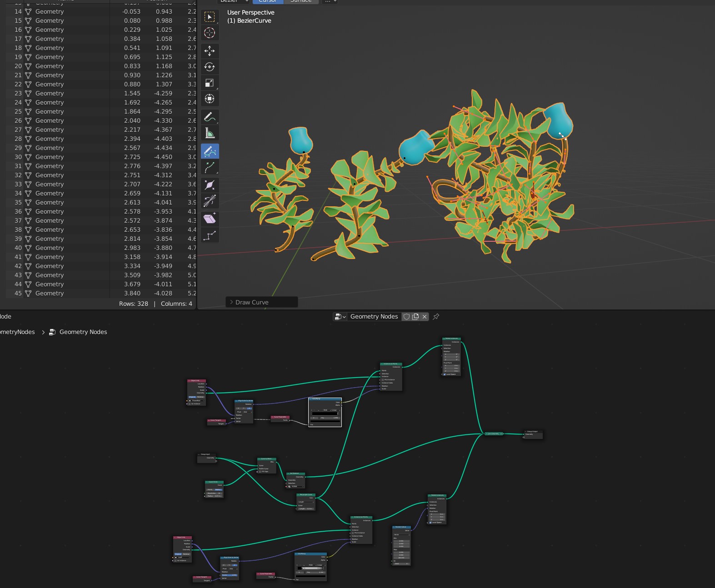Switch depth mode to Surface
The height and width of the screenshot is (588, 715).
301,1
